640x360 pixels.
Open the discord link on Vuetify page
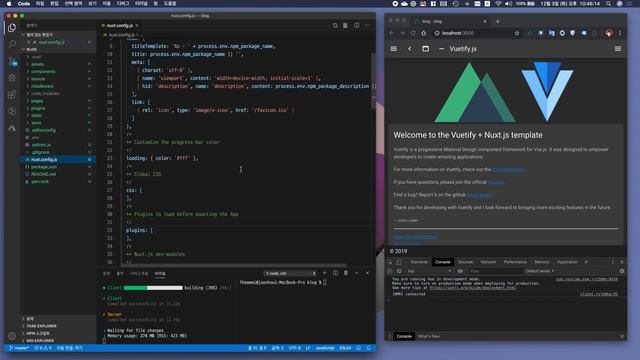[496, 182]
